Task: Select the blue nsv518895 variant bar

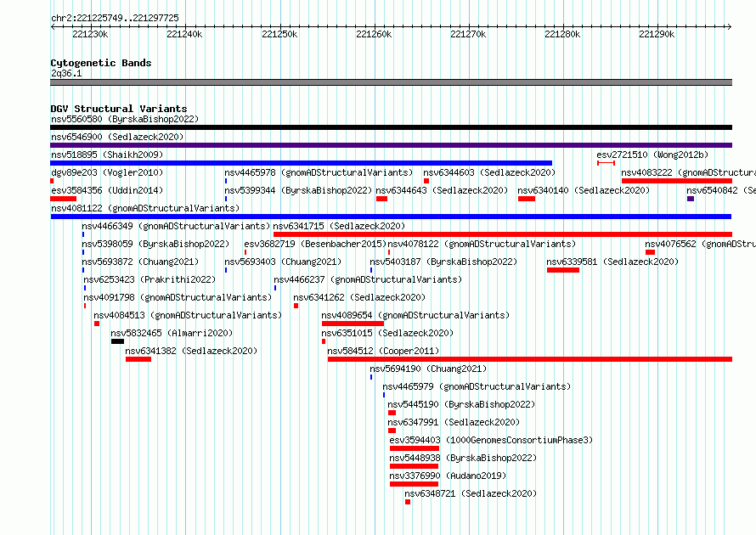Action: pyautogui.click(x=302, y=163)
